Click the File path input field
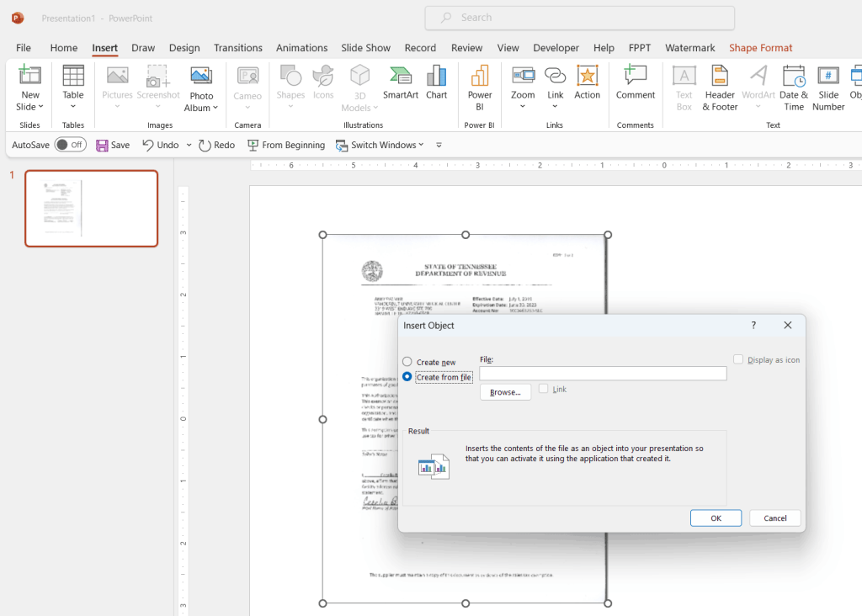Image resolution: width=862 pixels, height=616 pixels. click(x=603, y=373)
